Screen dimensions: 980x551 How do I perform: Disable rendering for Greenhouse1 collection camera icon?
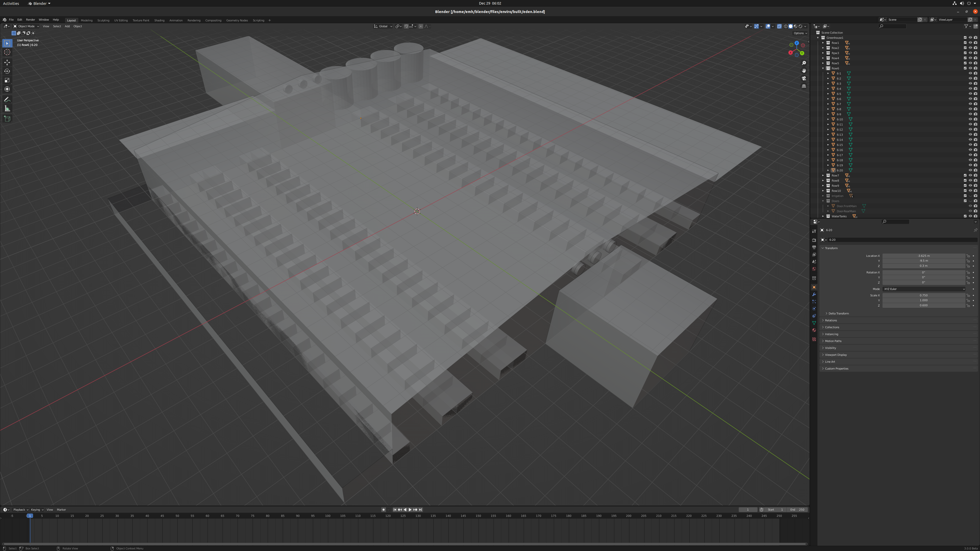[975, 38]
